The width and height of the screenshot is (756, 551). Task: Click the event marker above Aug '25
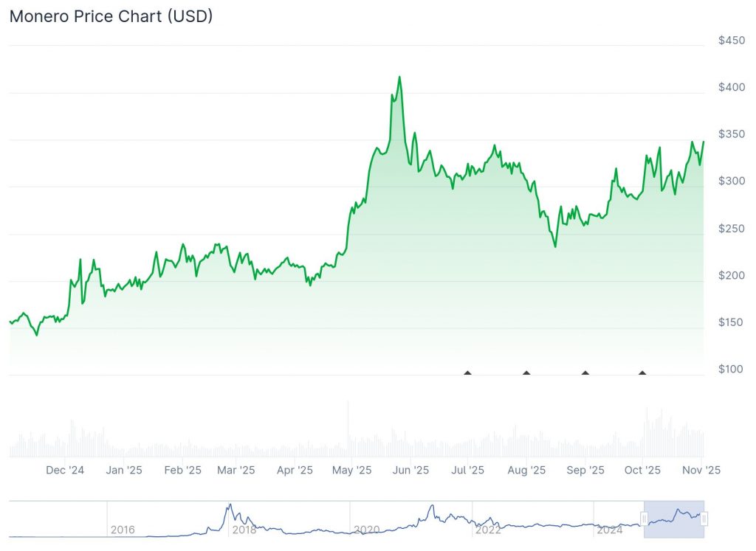point(526,372)
